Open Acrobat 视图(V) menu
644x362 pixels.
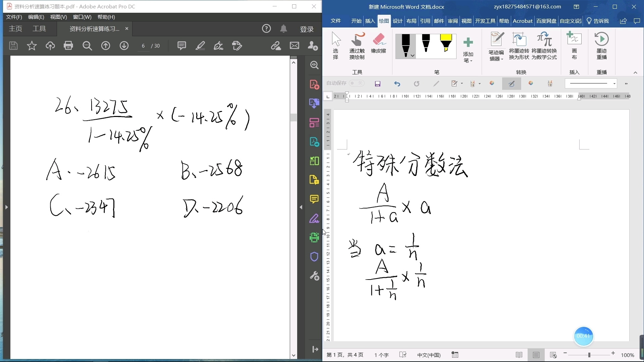[x=58, y=17]
